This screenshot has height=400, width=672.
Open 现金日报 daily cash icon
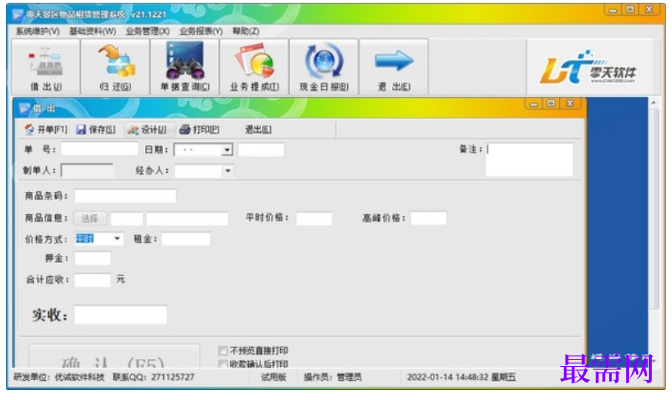click(x=324, y=67)
